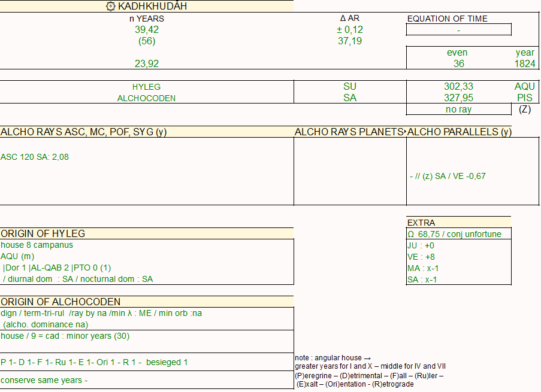Click the 'no ray' cell
The width and height of the screenshot is (541, 392).
[x=458, y=110]
